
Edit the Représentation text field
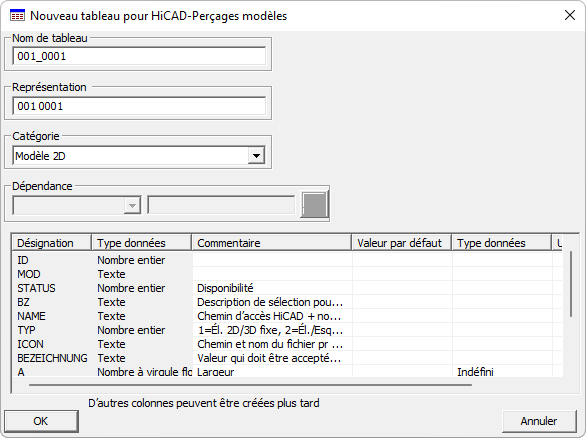(139, 106)
